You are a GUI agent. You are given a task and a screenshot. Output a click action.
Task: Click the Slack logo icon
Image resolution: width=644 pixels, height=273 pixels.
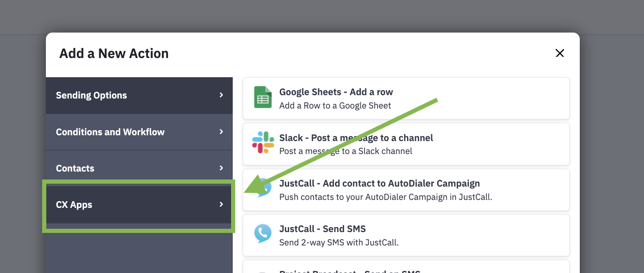(x=263, y=142)
